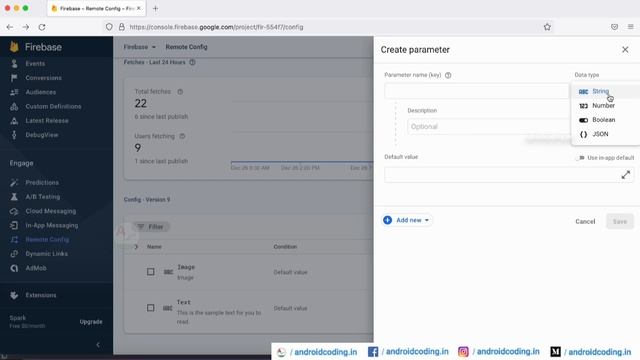The image size is (640, 360).
Task: Open In-App Messaging in sidebar
Action: pyautogui.click(x=51, y=225)
